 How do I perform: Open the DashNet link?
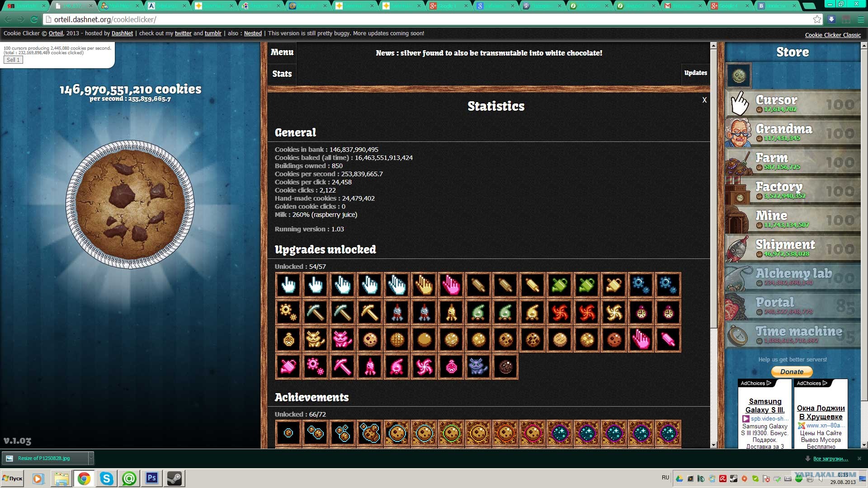click(x=122, y=33)
